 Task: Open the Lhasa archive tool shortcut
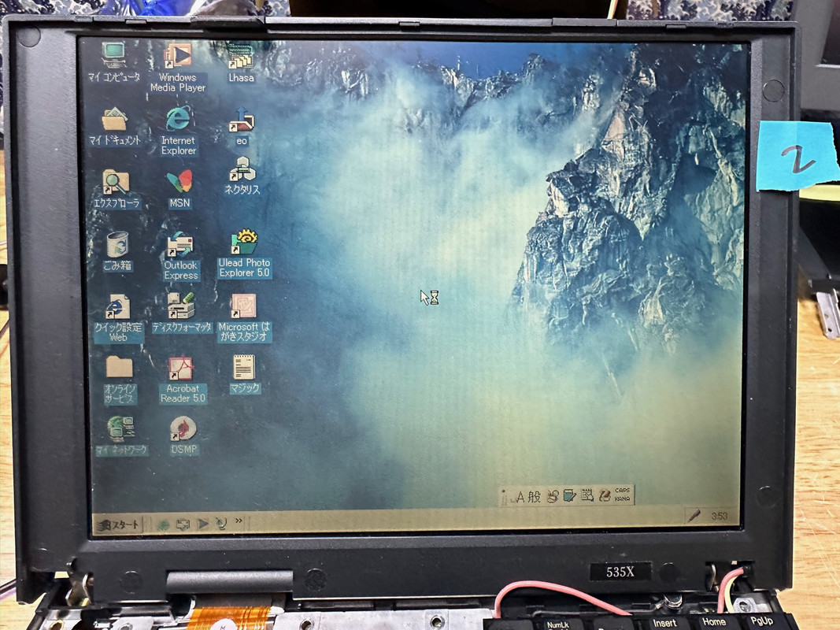tap(241, 62)
